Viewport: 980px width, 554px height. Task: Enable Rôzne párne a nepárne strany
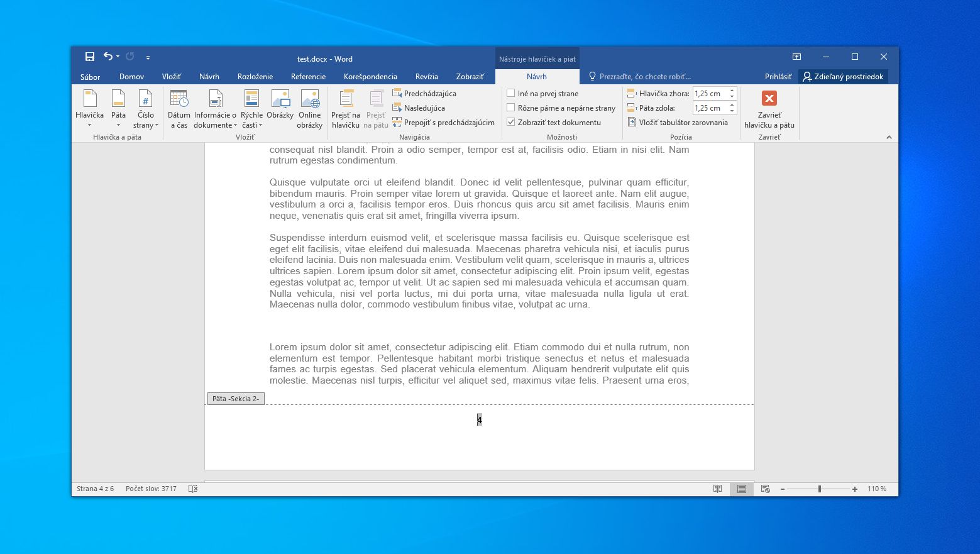tap(511, 108)
